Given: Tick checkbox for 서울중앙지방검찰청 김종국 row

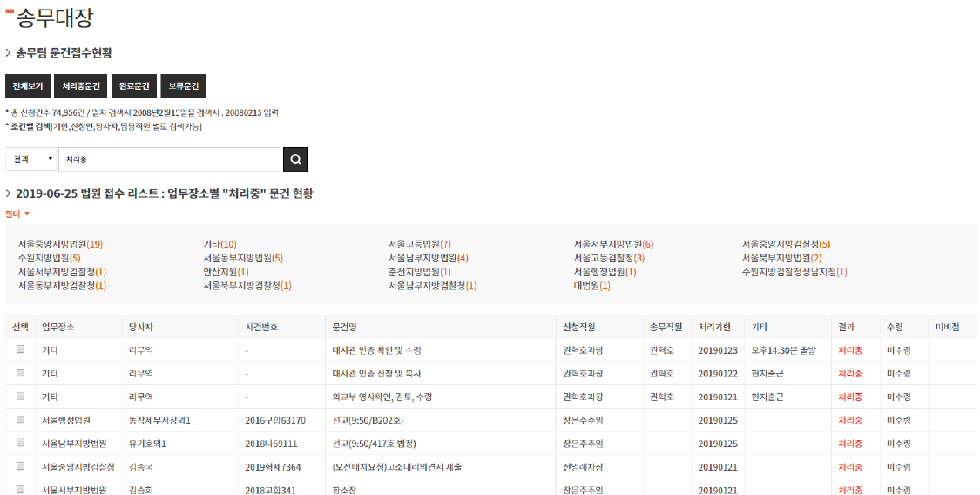Looking at the screenshot, I should pos(21,466).
